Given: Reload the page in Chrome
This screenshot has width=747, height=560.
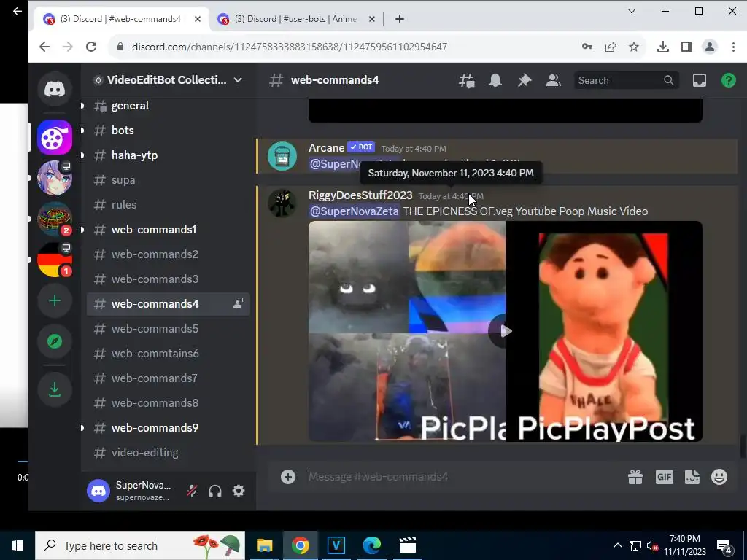Looking at the screenshot, I should (91, 47).
